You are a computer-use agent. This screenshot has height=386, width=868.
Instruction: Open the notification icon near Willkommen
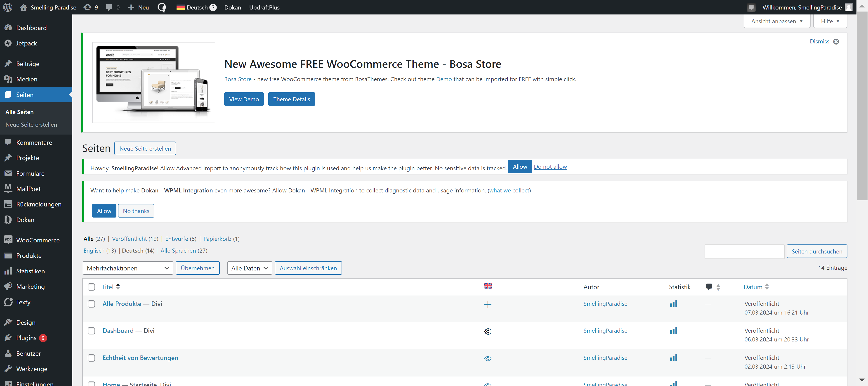coord(751,7)
